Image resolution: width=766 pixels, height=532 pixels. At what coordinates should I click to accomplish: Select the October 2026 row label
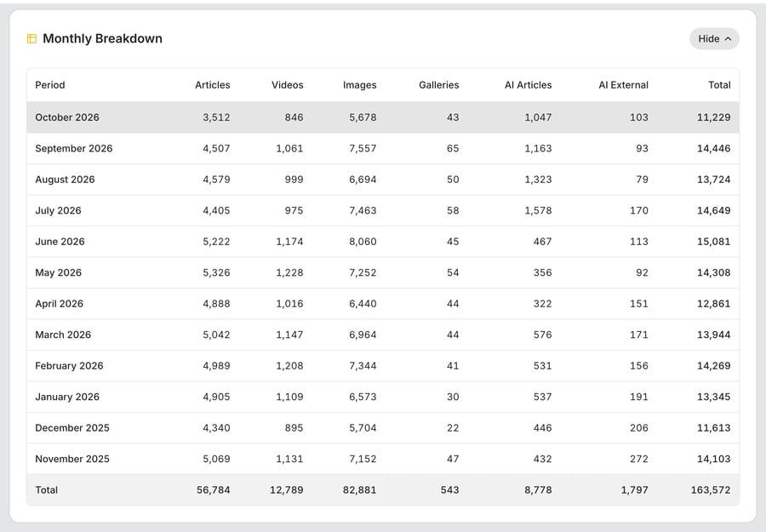click(67, 117)
